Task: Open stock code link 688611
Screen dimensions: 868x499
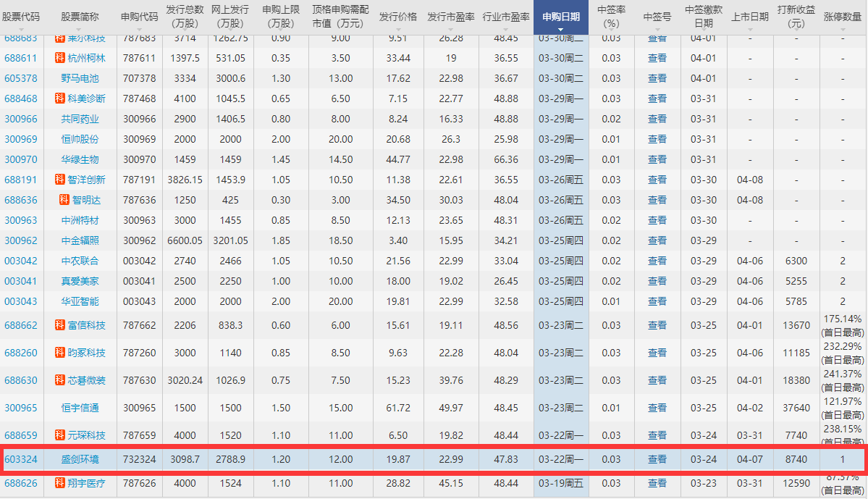Action: click(x=20, y=58)
